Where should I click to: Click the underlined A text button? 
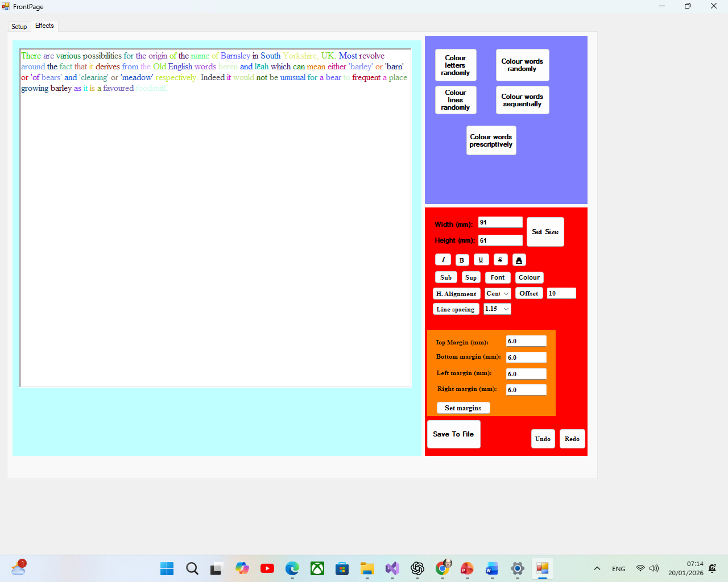click(x=519, y=260)
